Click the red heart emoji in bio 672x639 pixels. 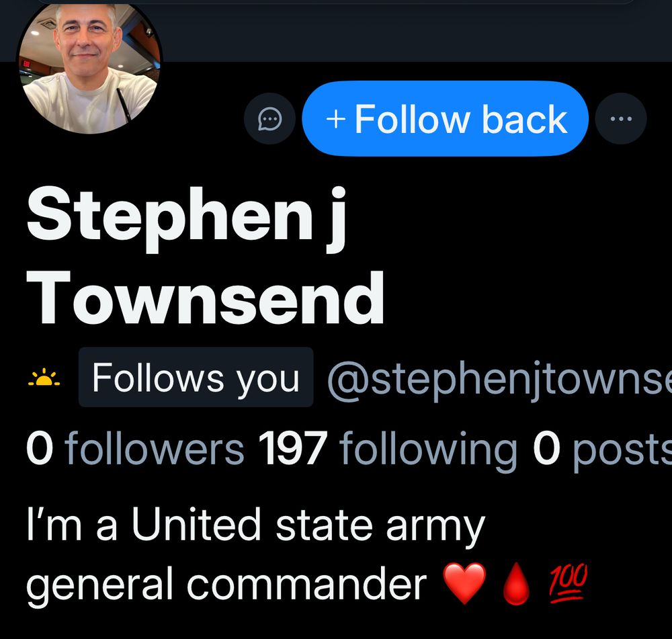click(x=464, y=583)
